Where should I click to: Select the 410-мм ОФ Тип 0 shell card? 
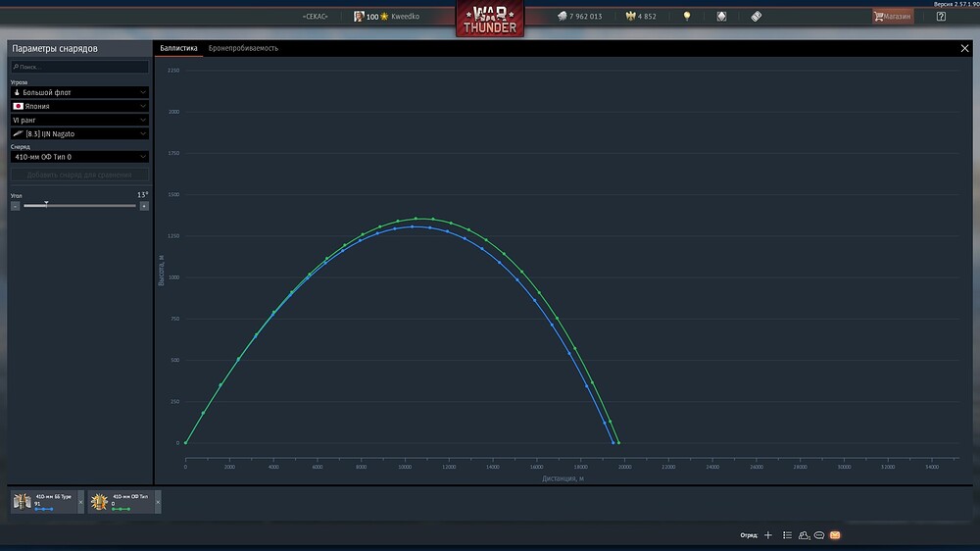point(121,502)
